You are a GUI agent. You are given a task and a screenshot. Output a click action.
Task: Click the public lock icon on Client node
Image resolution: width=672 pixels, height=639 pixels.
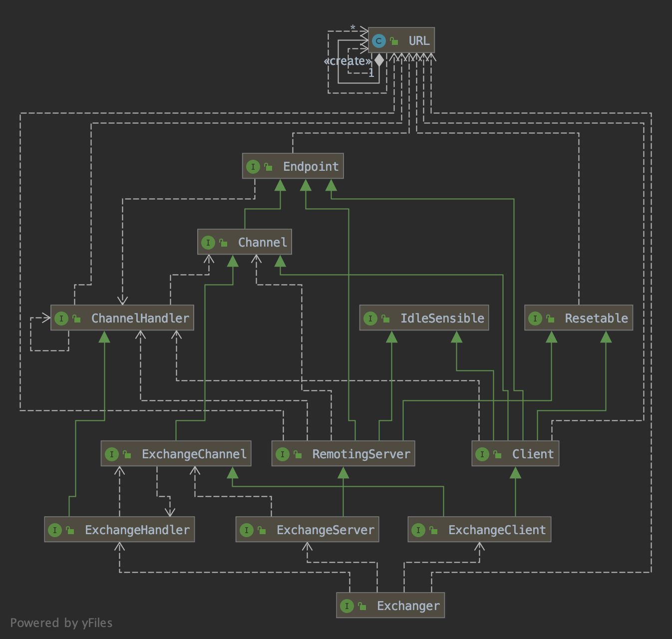pos(498,454)
